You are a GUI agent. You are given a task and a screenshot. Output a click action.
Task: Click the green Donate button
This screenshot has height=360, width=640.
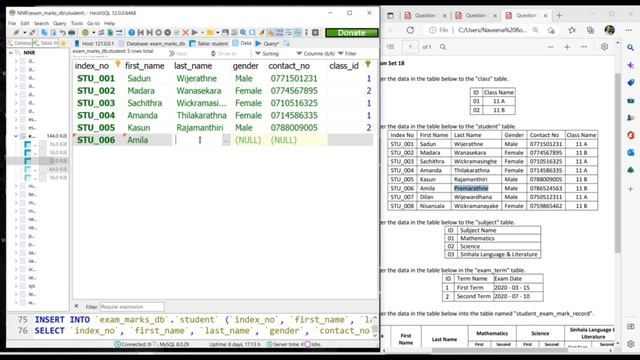(351, 33)
